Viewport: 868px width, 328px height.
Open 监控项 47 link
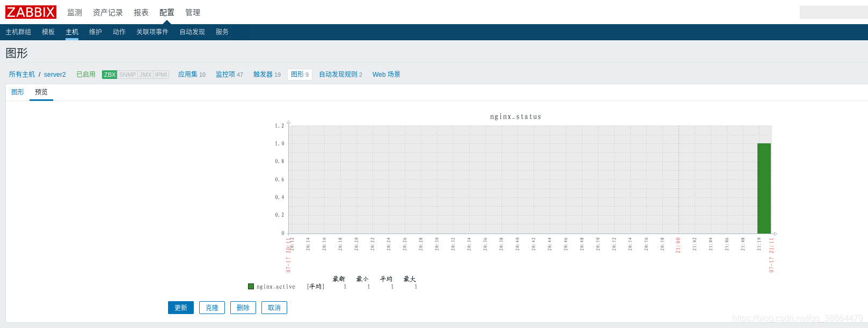[229, 75]
